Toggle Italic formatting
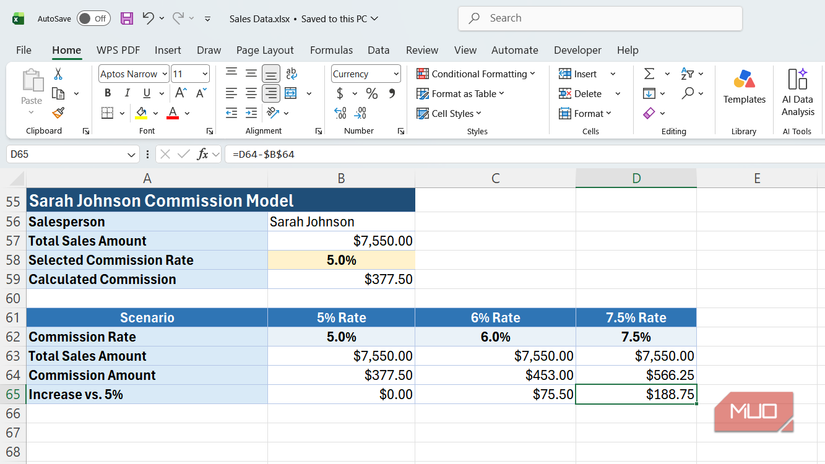Image resolution: width=825 pixels, height=464 pixels. click(127, 93)
